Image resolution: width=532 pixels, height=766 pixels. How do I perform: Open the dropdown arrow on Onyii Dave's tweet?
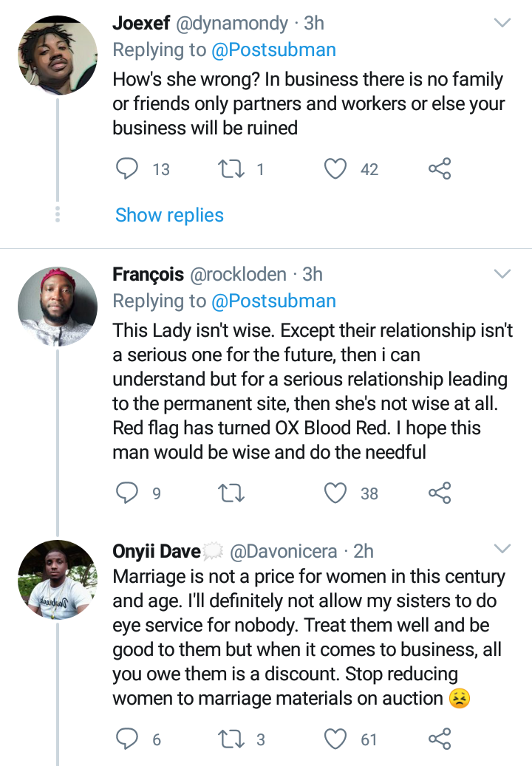click(x=502, y=549)
